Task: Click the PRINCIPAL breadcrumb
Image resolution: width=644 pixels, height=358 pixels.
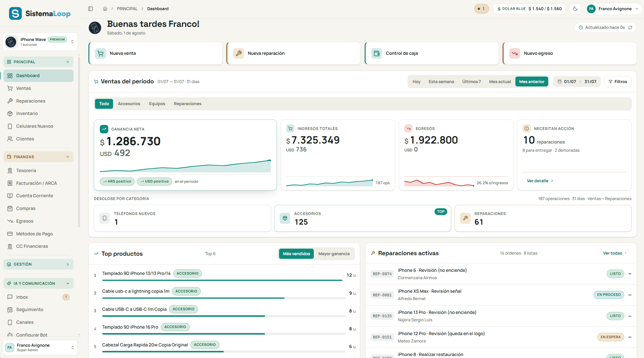Action: tap(127, 9)
